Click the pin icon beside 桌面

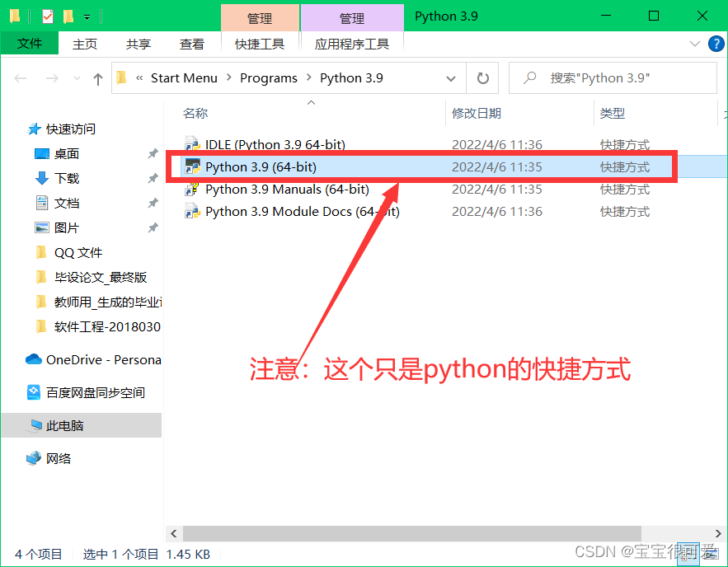(x=153, y=153)
